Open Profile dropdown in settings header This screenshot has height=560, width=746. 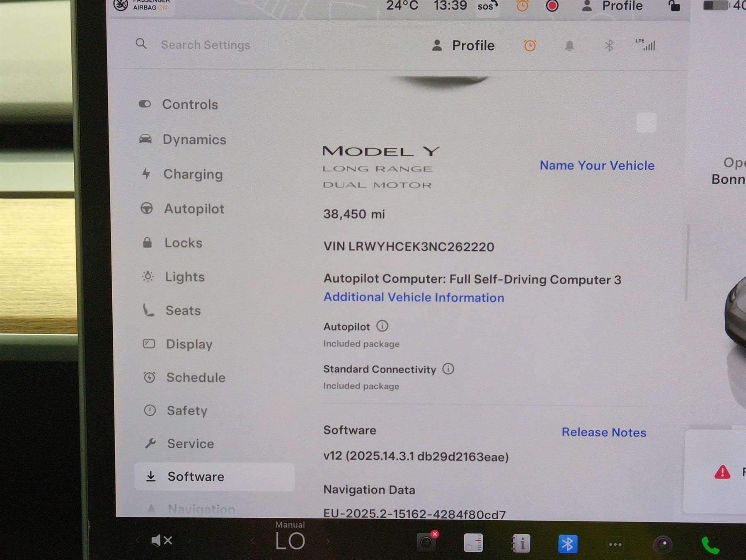coord(463,46)
